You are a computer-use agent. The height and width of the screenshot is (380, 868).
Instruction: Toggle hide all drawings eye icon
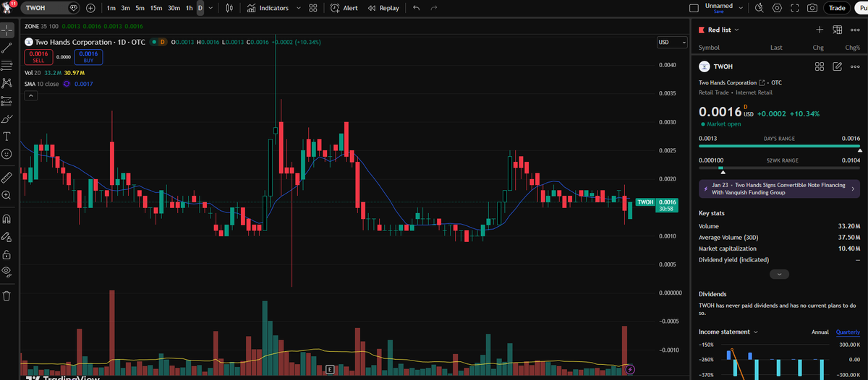[x=7, y=272]
